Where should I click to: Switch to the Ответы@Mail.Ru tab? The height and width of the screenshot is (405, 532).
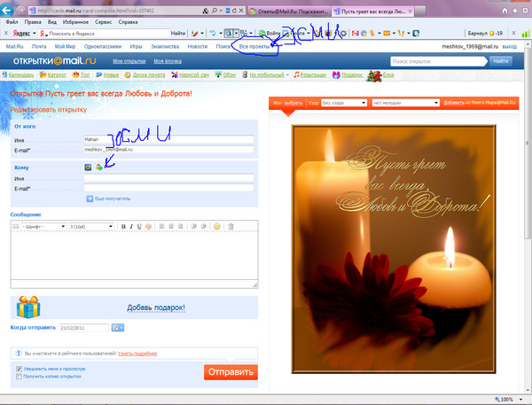[x=289, y=12]
